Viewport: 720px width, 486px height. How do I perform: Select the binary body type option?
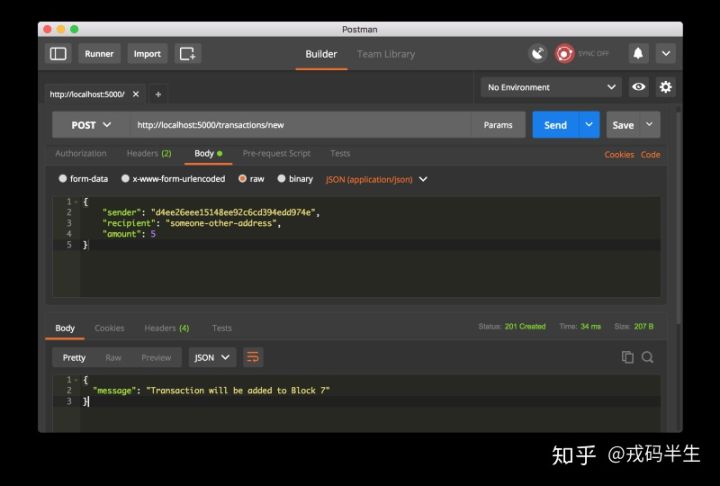(282, 179)
